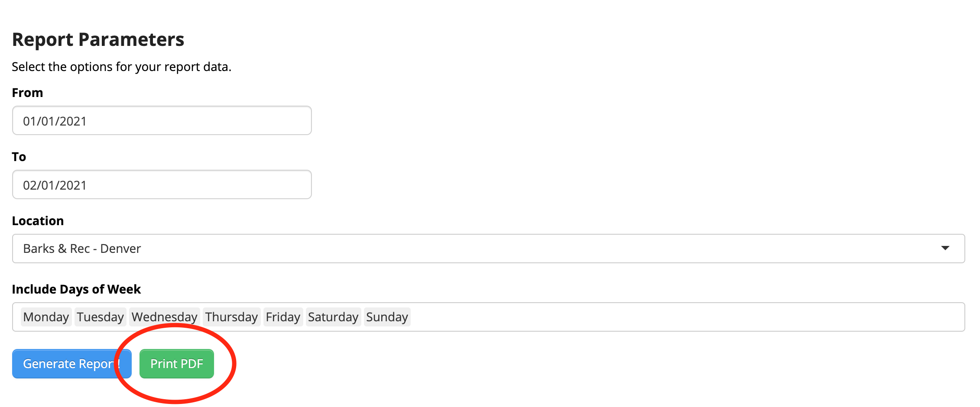Viewport: 980px width, 407px height.
Task: Toggle Friday in Include Days of Week
Action: click(x=283, y=317)
